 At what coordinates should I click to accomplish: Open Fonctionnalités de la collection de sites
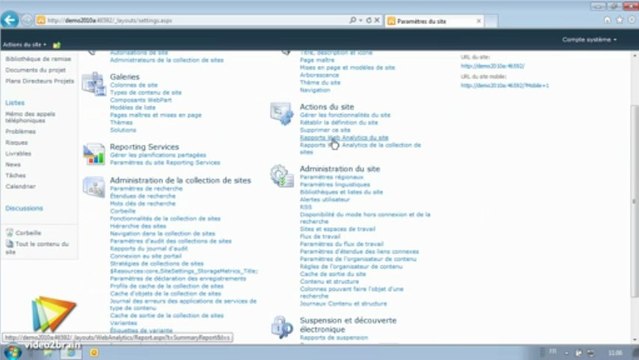[165, 219]
